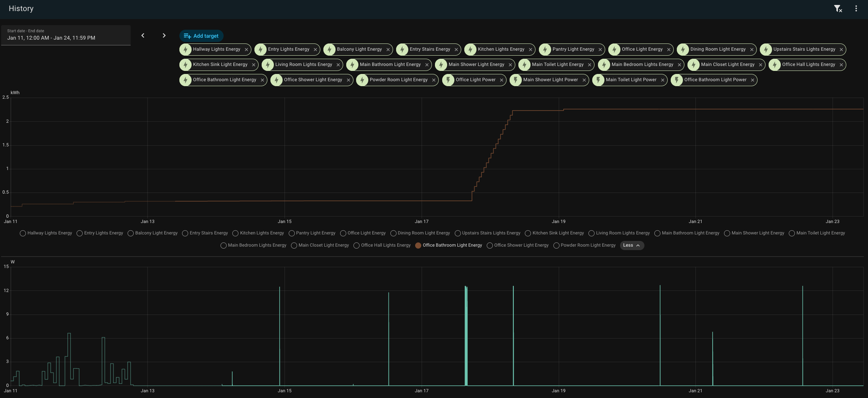Remove the Upstairs Stairs Lights Energy chip
Viewport: 868px width, 398px height.
click(x=841, y=50)
